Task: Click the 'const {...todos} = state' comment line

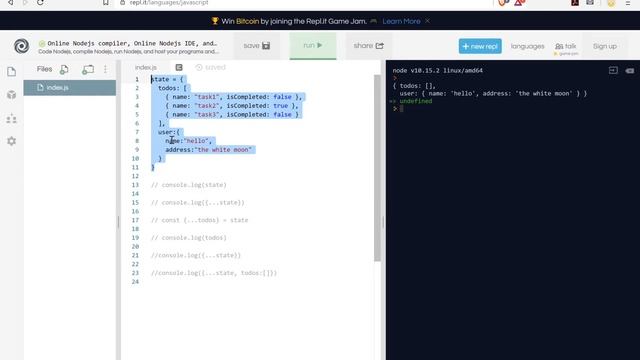Action: point(200,220)
